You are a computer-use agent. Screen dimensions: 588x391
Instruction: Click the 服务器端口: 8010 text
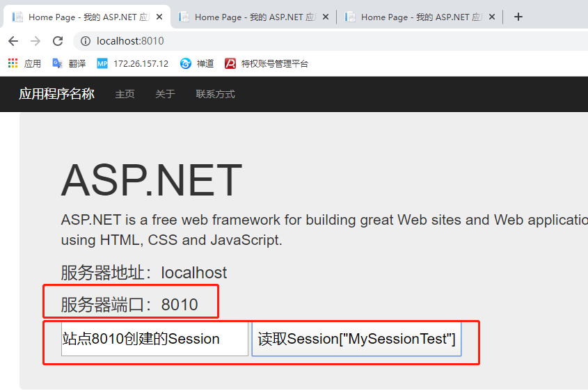(x=129, y=305)
